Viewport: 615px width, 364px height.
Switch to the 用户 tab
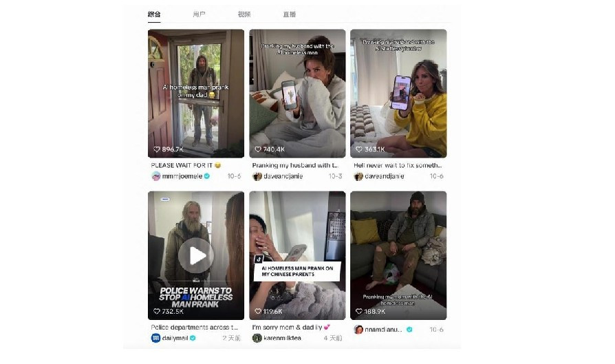coord(199,14)
